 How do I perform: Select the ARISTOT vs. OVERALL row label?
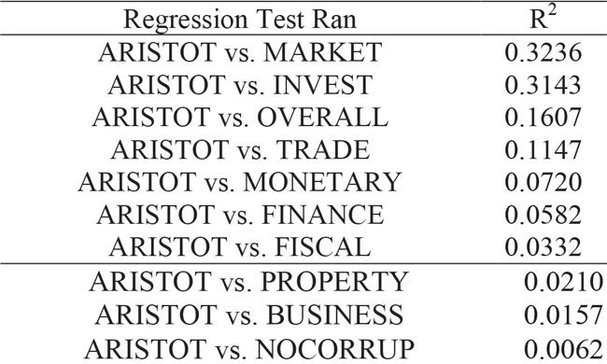pyautogui.click(x=240, y=117)
